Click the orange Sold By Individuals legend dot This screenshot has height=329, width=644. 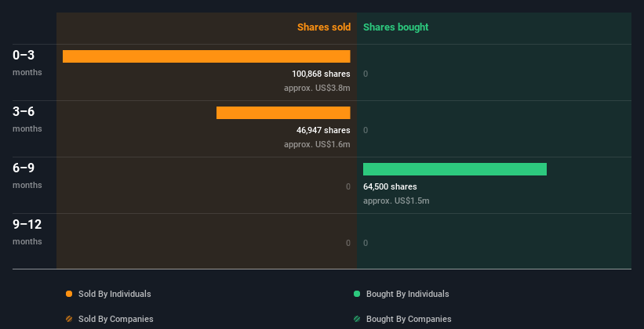pyautogui.click(x=69, y=294)
